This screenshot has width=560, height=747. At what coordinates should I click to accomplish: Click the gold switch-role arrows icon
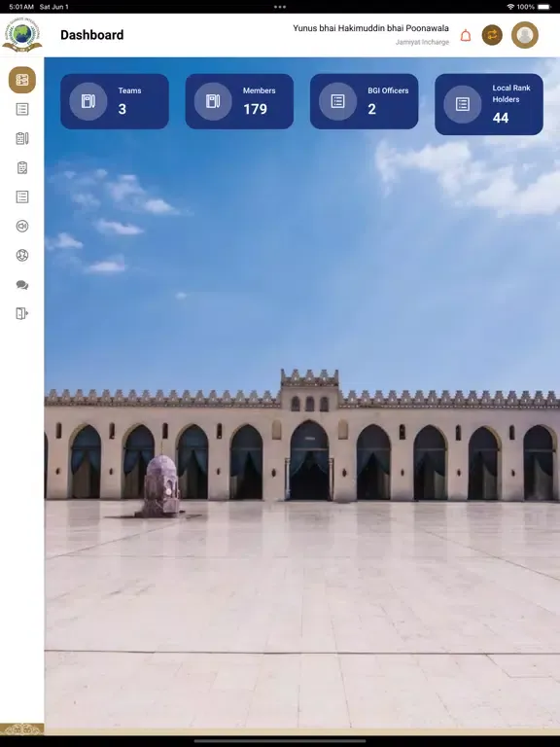coord(492,35)
